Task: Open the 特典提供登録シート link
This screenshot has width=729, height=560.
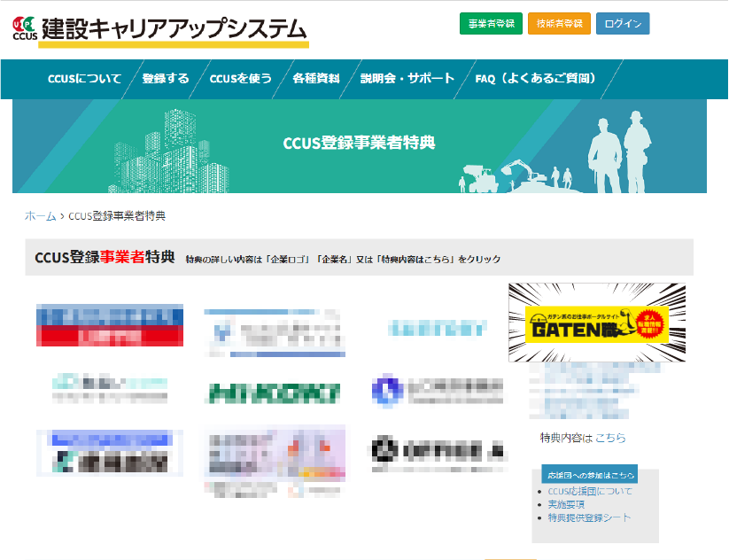Action: click(x=589, y=517)
